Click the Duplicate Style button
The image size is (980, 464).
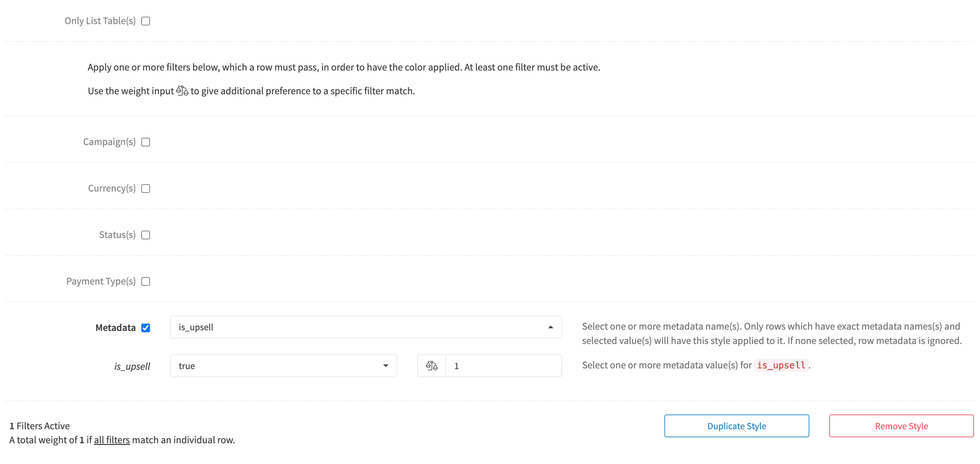[x=737, y=426]
